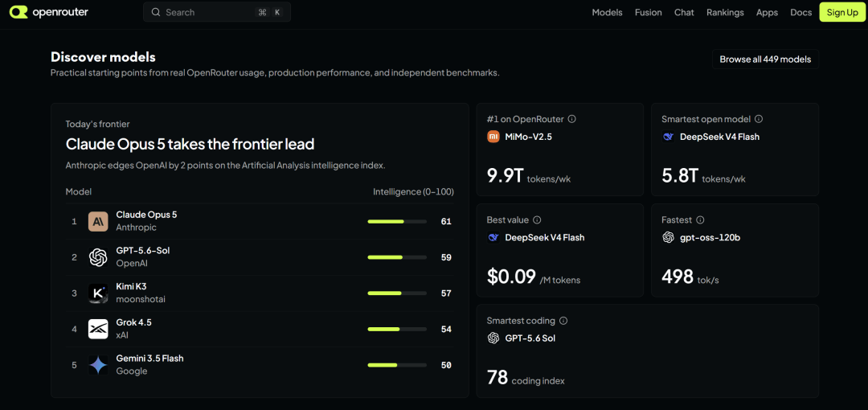Focus the Search input field
This screenshot has height=410, width=868.
(x=217, y=12)
